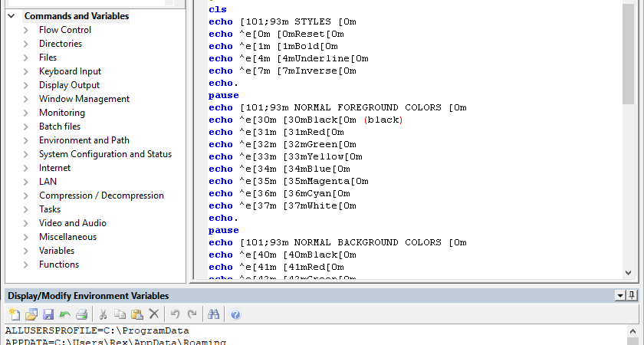Click the environment variables list scroll-up arrow

click(x=632, y=331)
